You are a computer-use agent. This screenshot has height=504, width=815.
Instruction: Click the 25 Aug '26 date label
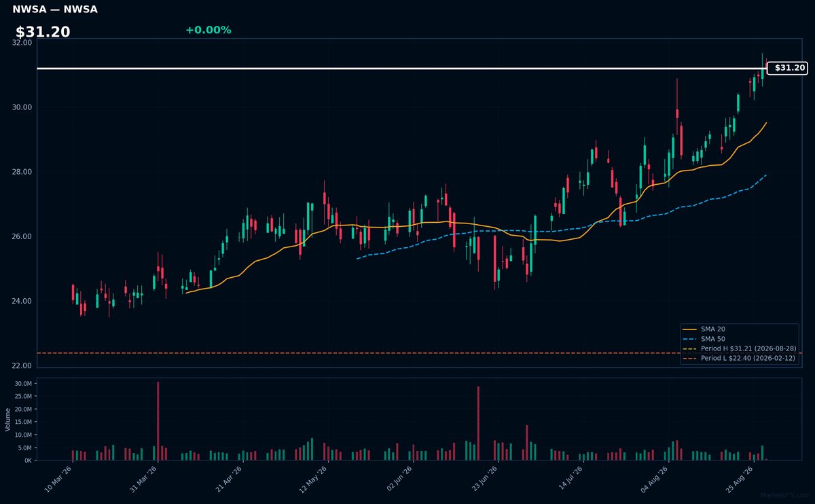740,480
